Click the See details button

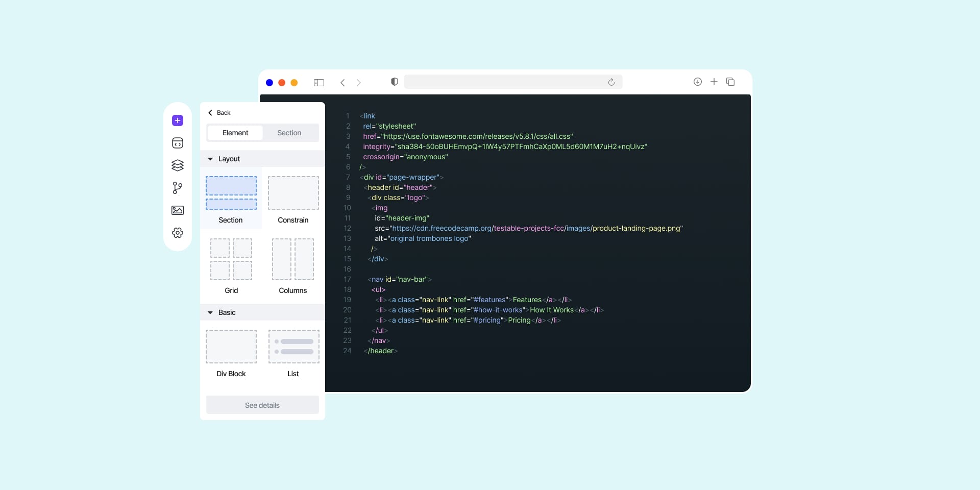click(262, 405)
